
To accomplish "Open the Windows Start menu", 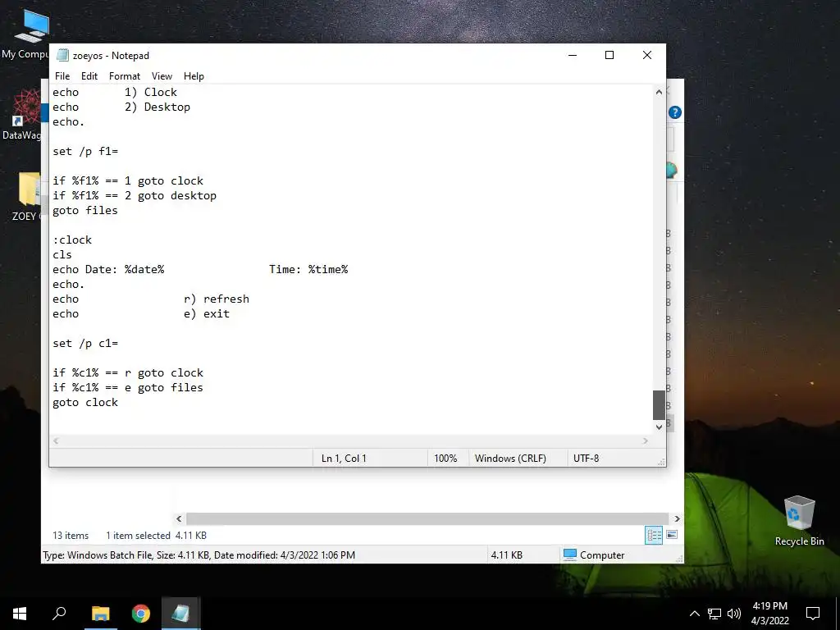I will (x=20, y=614).
